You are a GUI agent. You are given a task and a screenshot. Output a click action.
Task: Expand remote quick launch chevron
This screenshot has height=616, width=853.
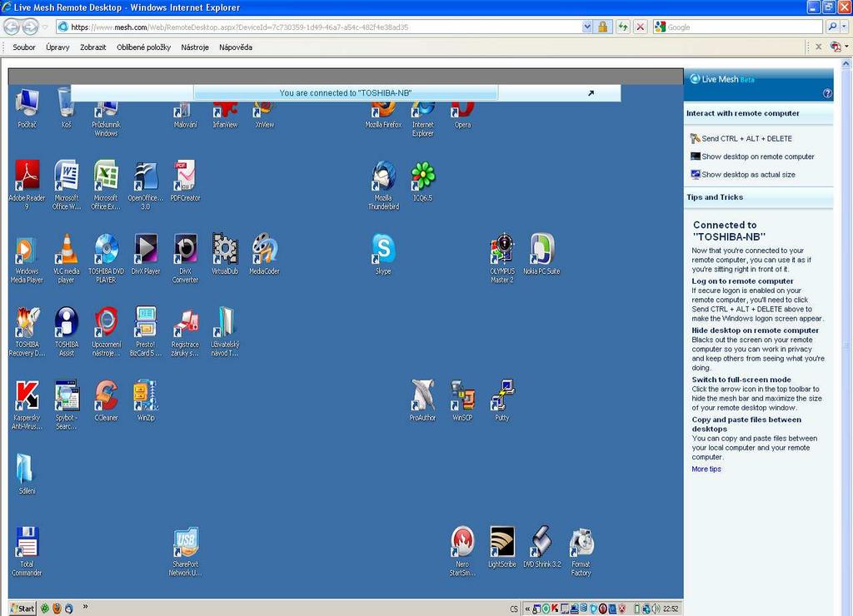pyautogui.click(x=86, y=607)
